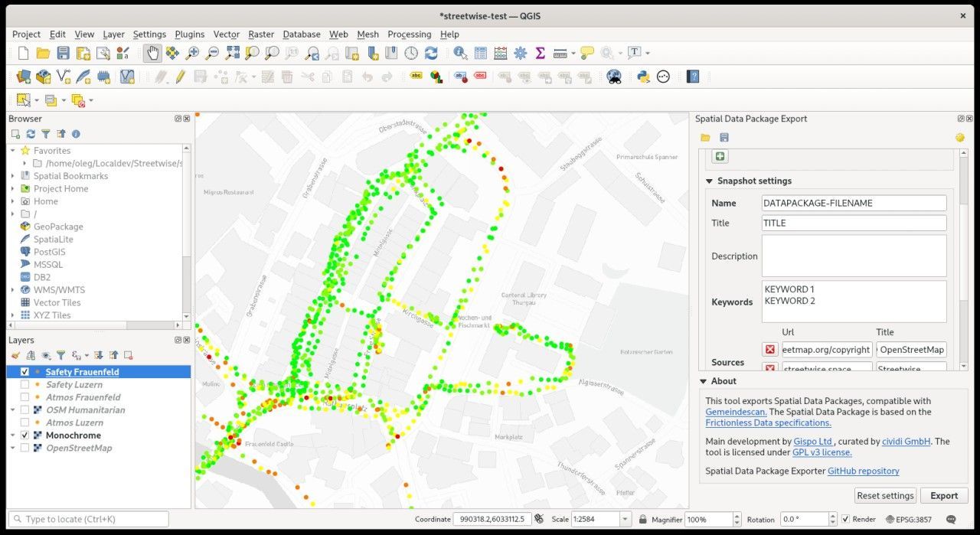Select the Pan Map hand tool
The image size is (980, 535).
point(152,53)
